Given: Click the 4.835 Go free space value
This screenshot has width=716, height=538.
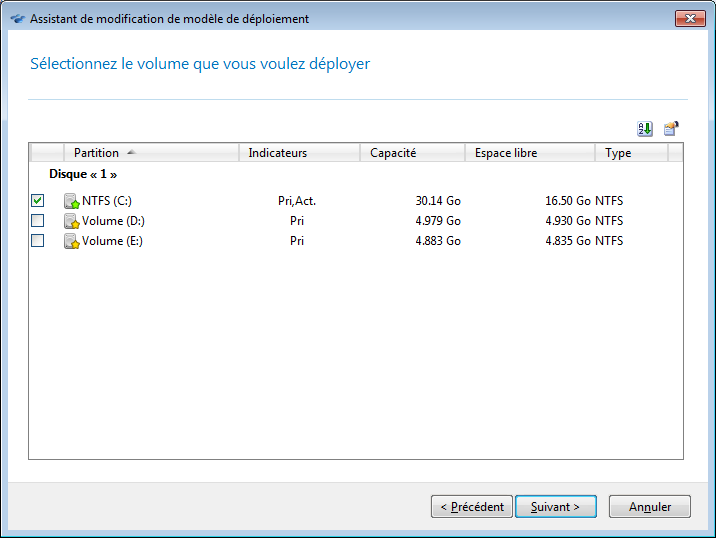Looking at the screenshot, I should coord(568,241).
